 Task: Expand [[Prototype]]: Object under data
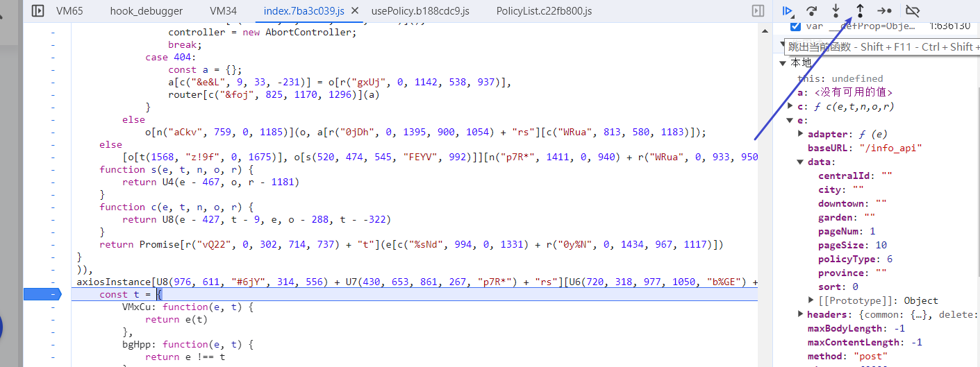pyautogui.click(x=811, y=300)
